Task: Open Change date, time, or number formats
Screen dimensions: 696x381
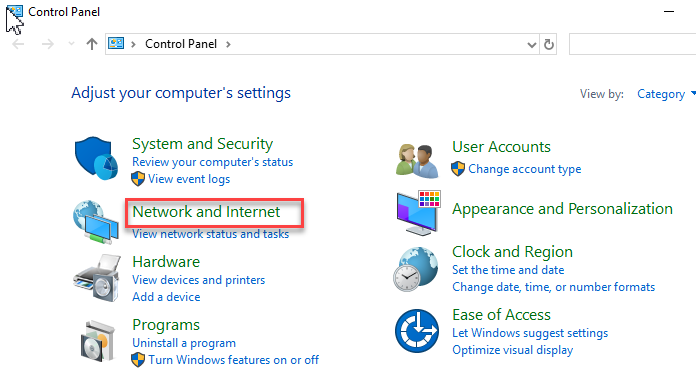Action: (x=554, y=287)
